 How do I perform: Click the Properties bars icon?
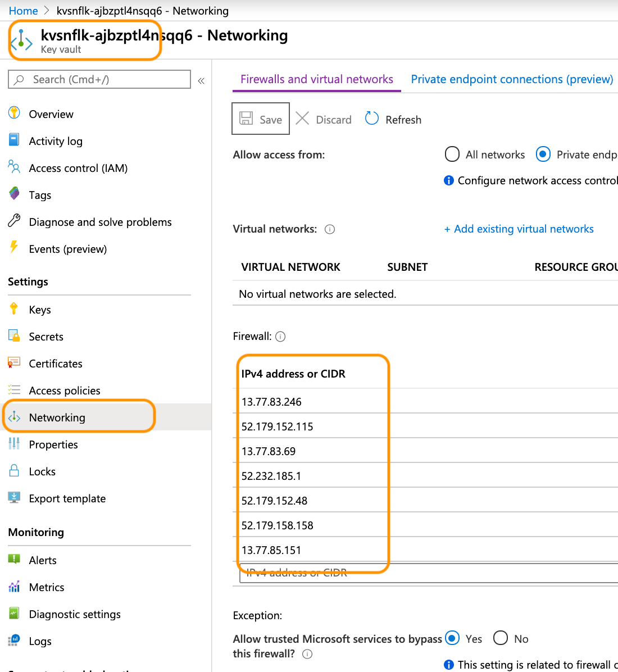[14, 443]
